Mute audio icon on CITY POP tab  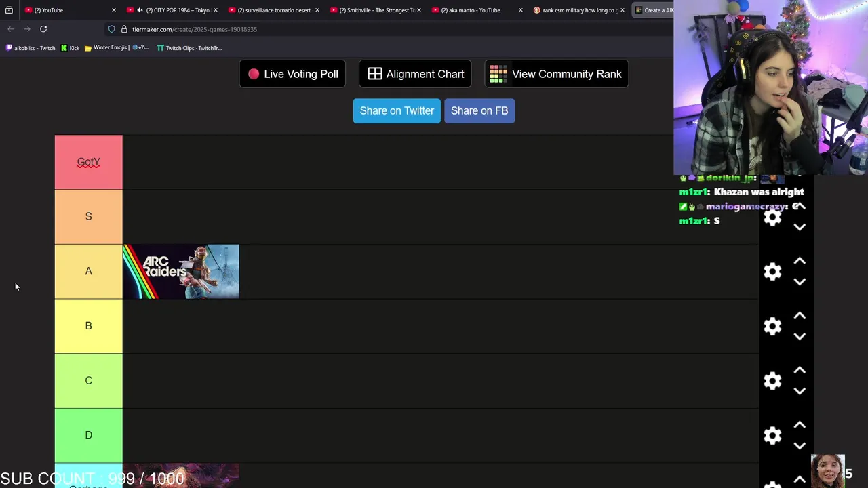[x=140, y=10]
